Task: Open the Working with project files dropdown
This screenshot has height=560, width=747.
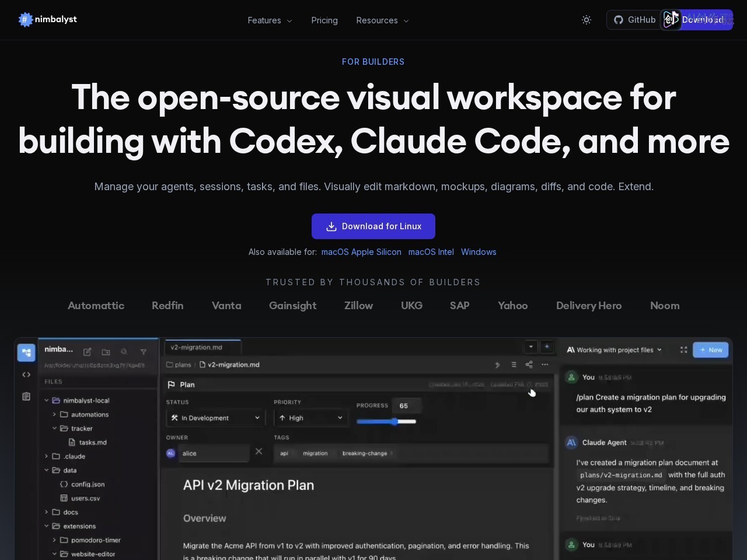Action: 615,350
